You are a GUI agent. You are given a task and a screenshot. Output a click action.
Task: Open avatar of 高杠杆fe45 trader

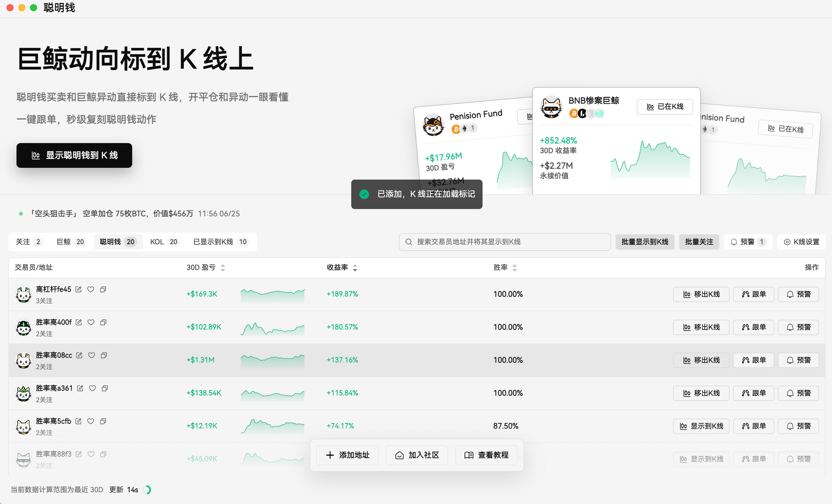(x=24, y=295)
